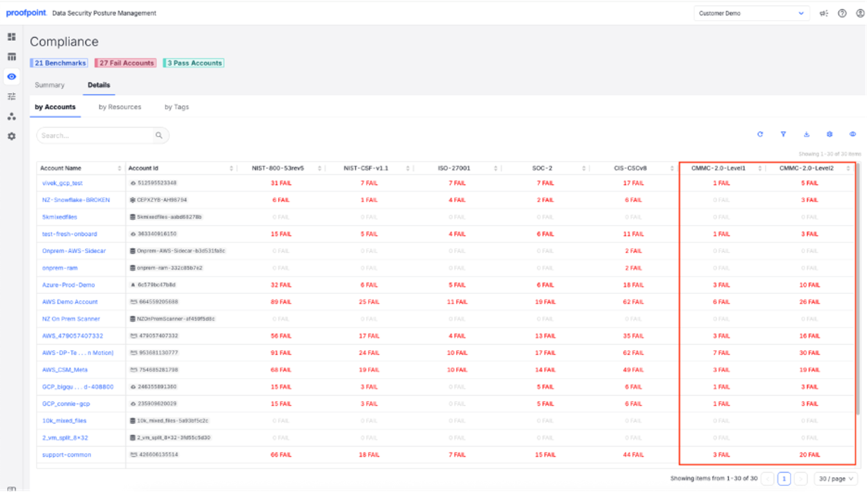
Task: Click the user account icon top right
Action: [x=859, y=13]
